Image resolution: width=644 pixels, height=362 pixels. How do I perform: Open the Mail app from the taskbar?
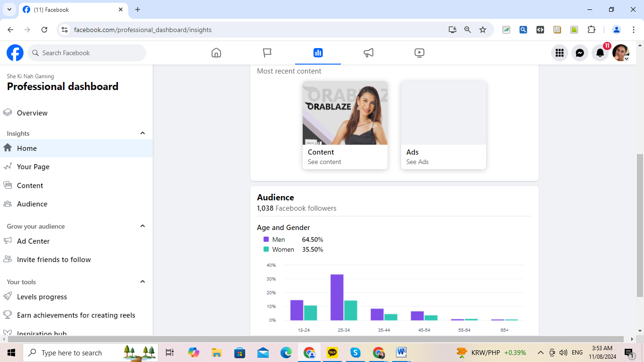pos(263,353)
